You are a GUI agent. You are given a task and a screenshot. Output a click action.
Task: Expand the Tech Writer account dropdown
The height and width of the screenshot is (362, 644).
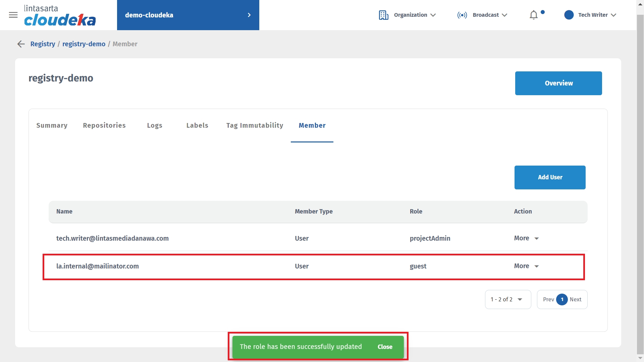[613, 15]
